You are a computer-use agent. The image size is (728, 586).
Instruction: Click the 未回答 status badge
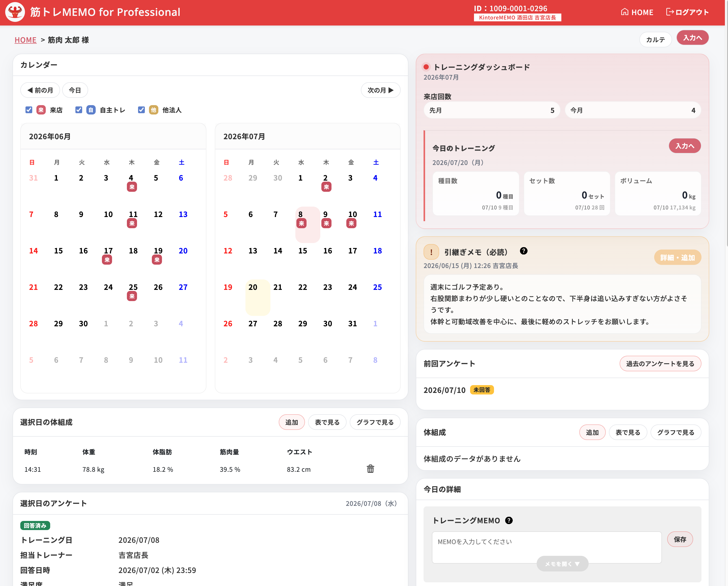482,390
